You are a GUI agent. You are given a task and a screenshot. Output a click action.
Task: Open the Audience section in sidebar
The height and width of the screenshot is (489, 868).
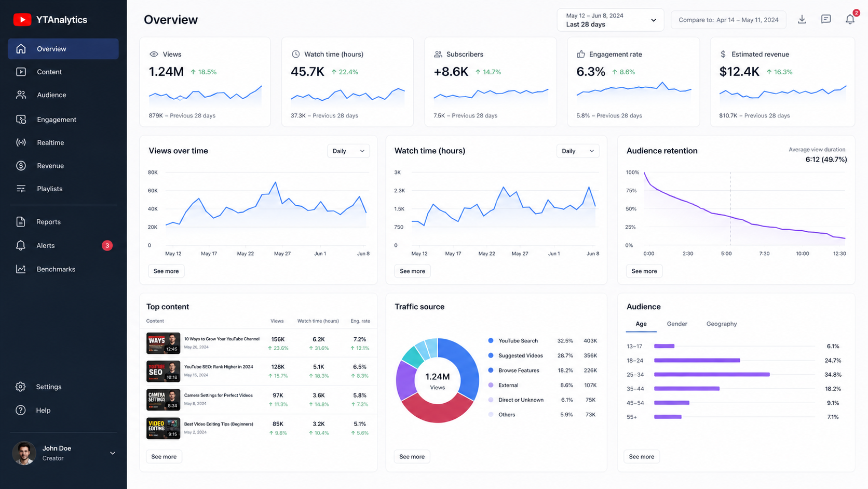point(63,95)
